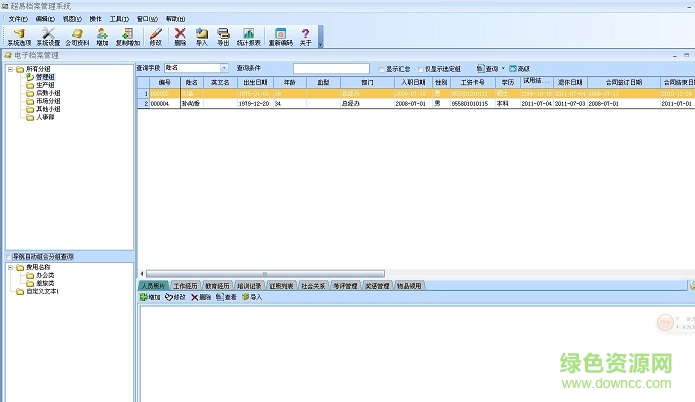
Task: Open 系统选项 in the top toolbar
Action: 19,36
